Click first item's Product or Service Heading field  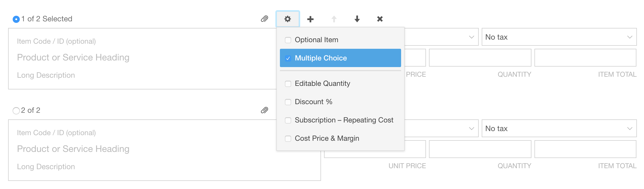[73, 57]
